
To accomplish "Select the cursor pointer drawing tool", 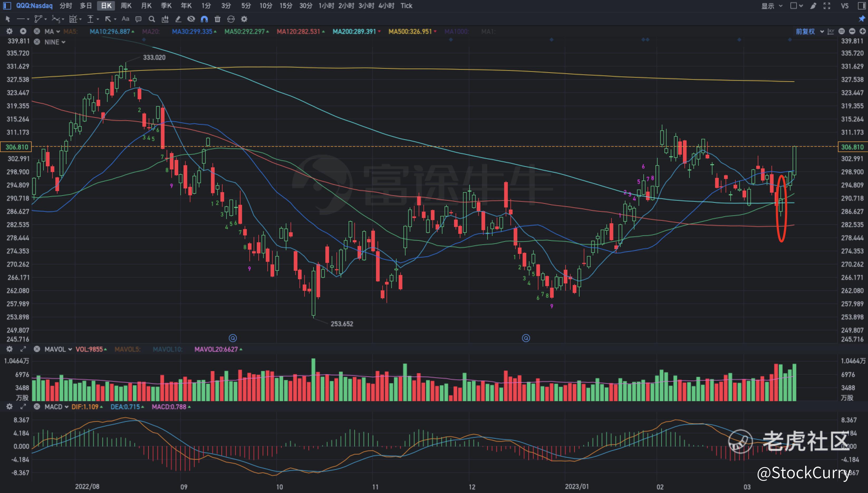I will point(8,19).
